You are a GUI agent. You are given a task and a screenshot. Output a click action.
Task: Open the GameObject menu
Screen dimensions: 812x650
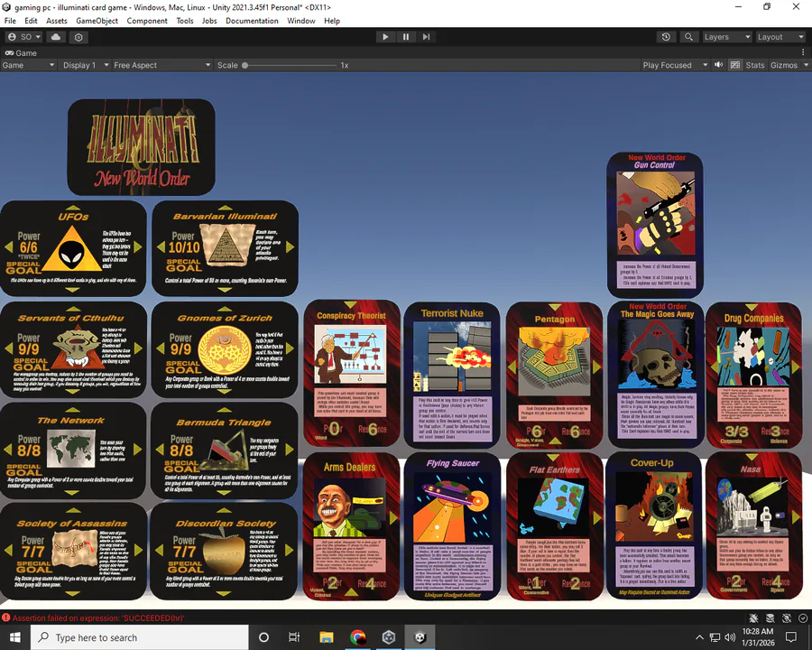click(97, 21)
